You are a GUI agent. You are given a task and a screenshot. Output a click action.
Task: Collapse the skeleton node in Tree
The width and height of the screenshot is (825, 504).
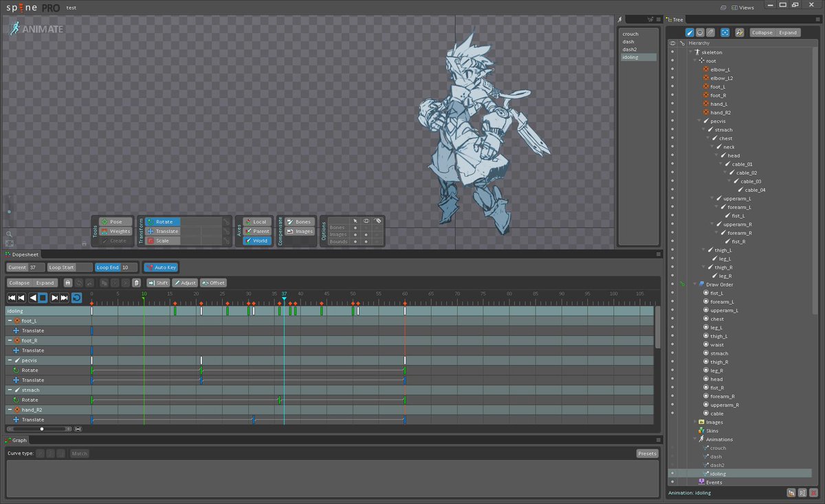690,52
